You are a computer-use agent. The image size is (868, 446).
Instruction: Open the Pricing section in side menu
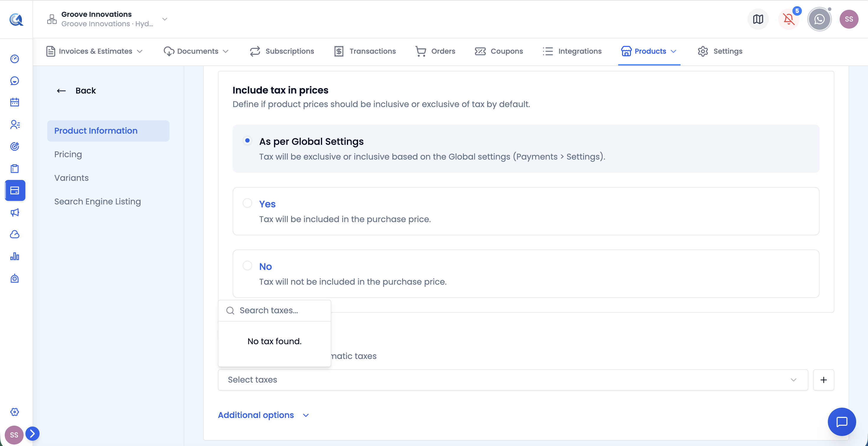(68, 154)
